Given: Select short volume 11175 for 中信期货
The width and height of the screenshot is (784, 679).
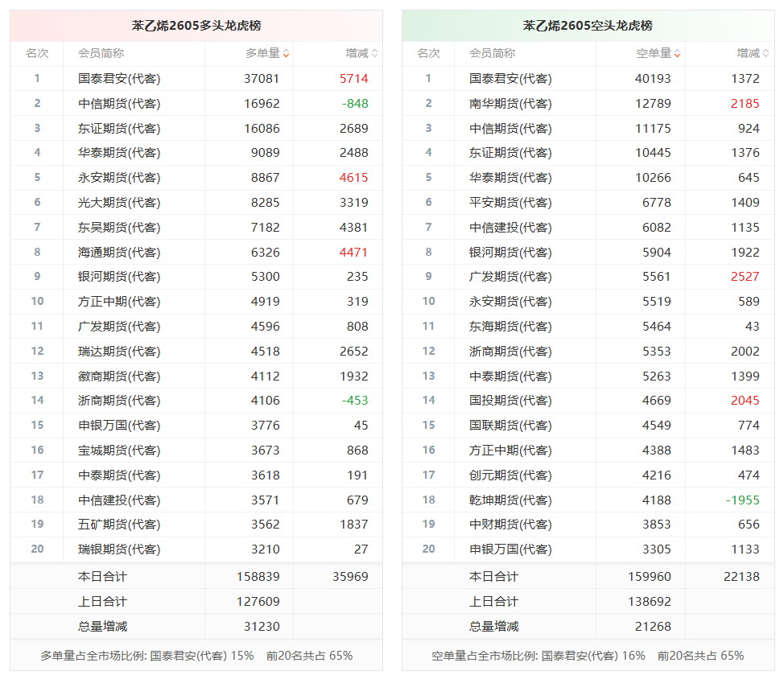Looking at the screenshot, I should [x=653, y=129].
